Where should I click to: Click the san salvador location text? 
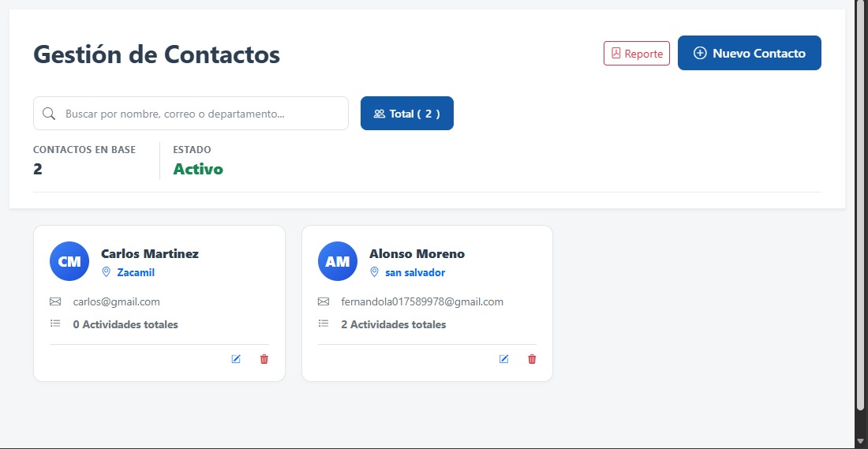[415, 272]
